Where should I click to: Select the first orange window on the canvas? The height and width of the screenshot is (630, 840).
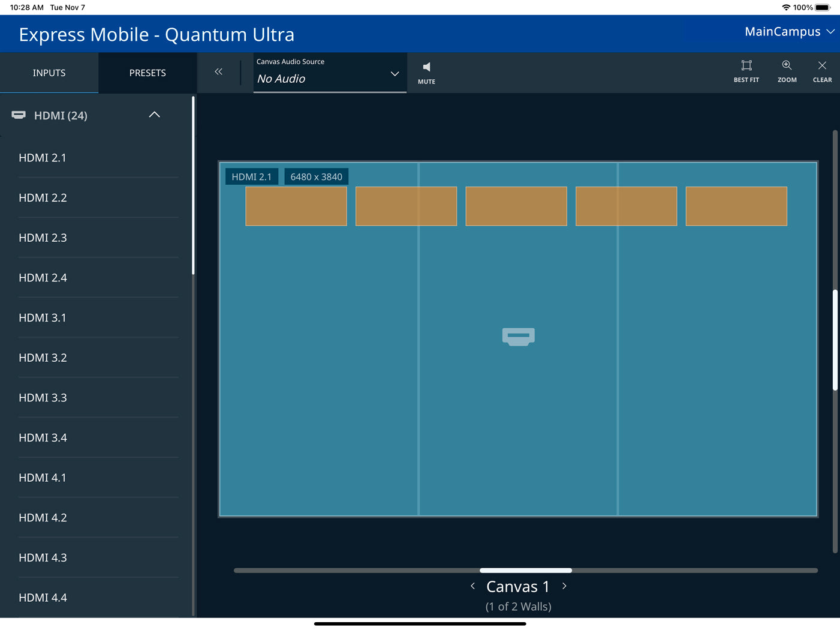(296, 206)
